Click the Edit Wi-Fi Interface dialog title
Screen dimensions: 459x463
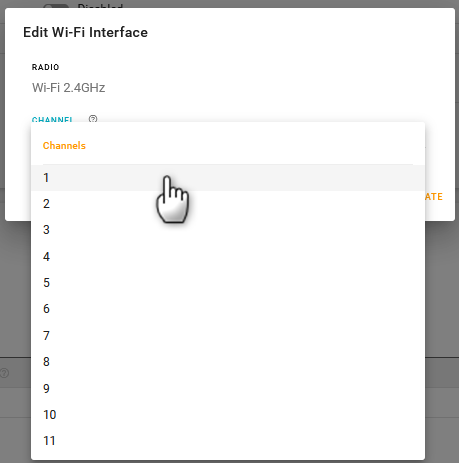coord(85,32)
